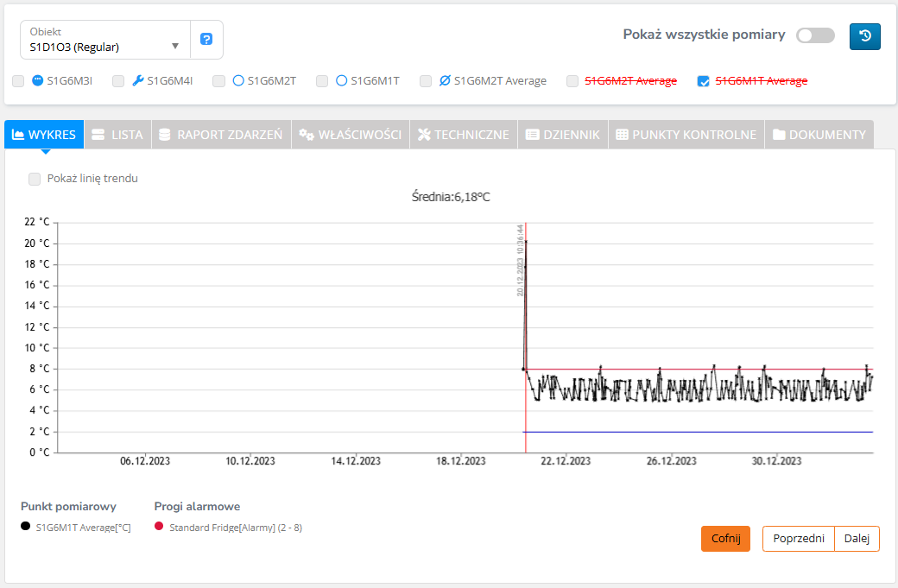Open the Dziennik tab
Image resolution: width=898 pixels, height=588 pixels.
[x=562, y=135]
